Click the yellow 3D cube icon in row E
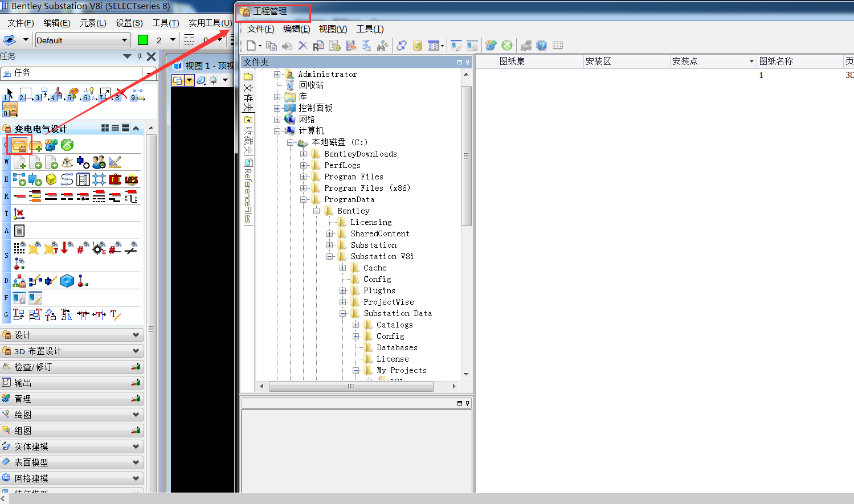The width and height of the screenshot is (854, 504). pyautogui.click(x=51, y=180)
